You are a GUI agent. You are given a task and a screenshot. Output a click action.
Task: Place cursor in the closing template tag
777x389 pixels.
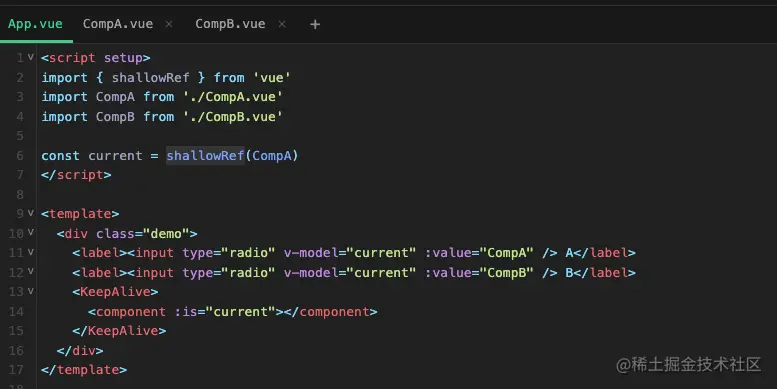coord(84,370)
